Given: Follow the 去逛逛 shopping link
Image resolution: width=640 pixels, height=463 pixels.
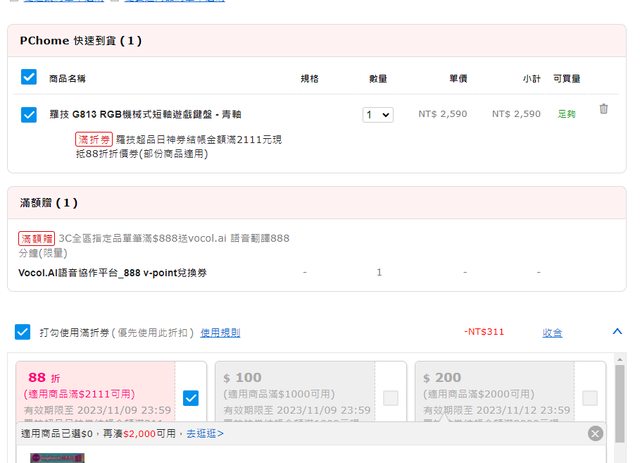Looking at the screenshot, I should tap(204, 434).
